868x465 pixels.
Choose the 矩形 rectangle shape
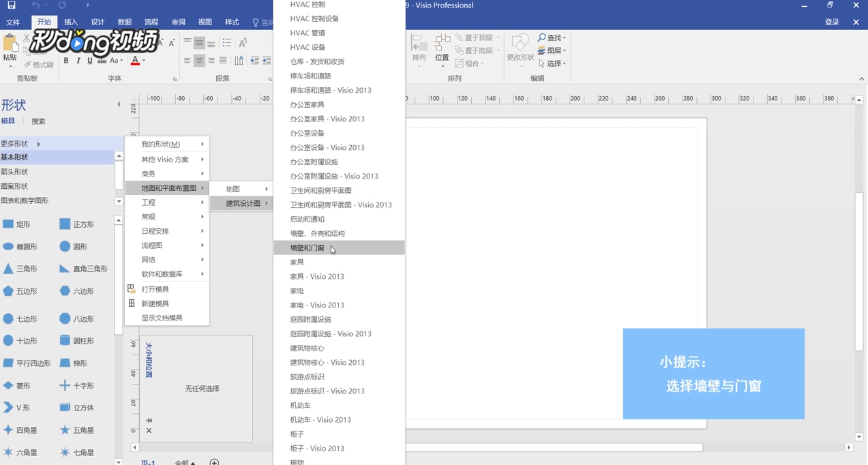click(x=17, y=224)
